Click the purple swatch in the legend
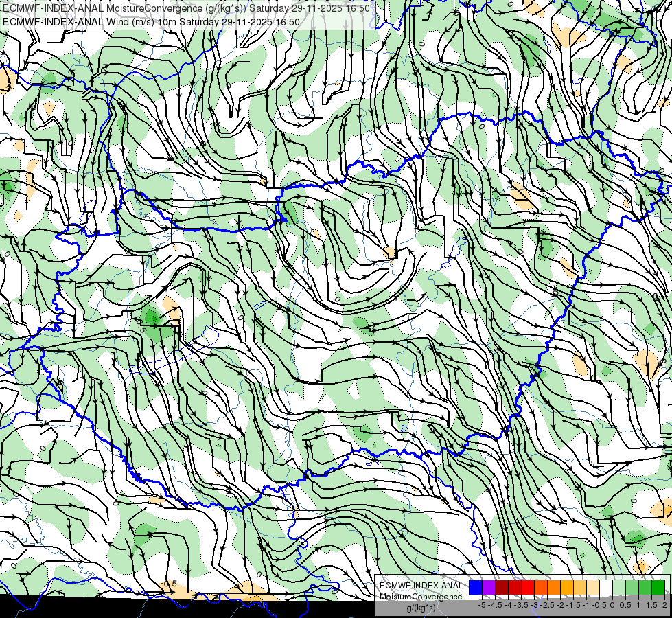Screen dimensions: 672x618 coord(489,588)
